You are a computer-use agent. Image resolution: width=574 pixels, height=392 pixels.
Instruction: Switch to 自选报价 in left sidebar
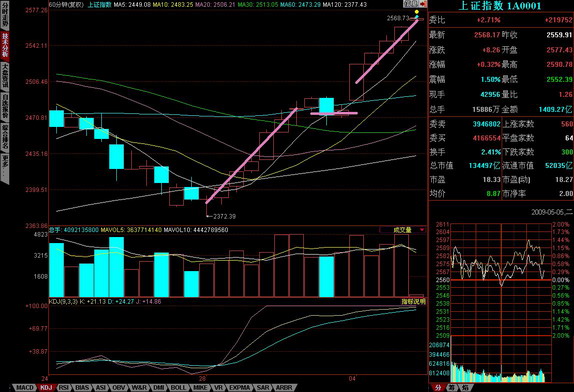pos(5,107)
